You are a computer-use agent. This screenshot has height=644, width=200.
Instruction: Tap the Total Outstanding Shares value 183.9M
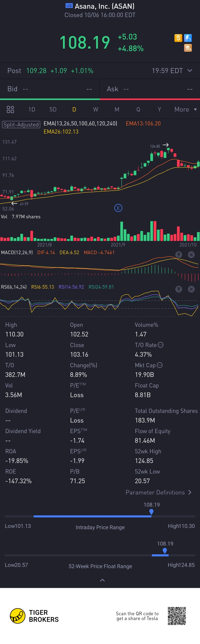[145, 420]
